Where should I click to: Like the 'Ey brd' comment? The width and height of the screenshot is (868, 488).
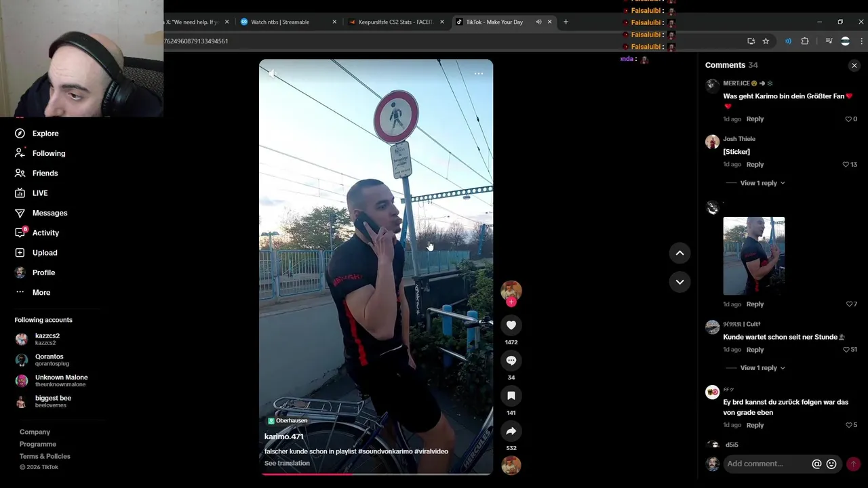[848, 426]
